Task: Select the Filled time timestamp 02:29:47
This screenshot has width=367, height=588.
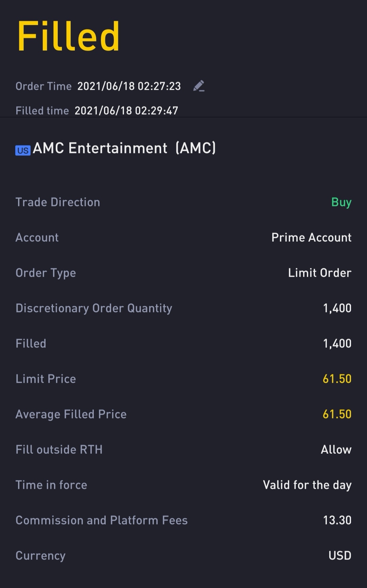Action: (126, 111)
